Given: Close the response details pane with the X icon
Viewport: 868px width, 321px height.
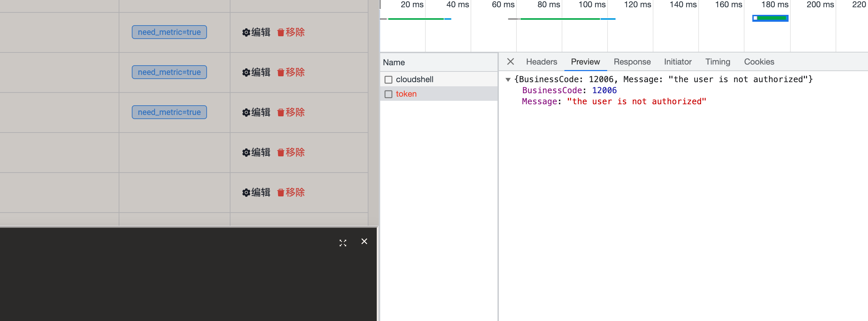Looking at the screenshot, I should coord(510,61).
